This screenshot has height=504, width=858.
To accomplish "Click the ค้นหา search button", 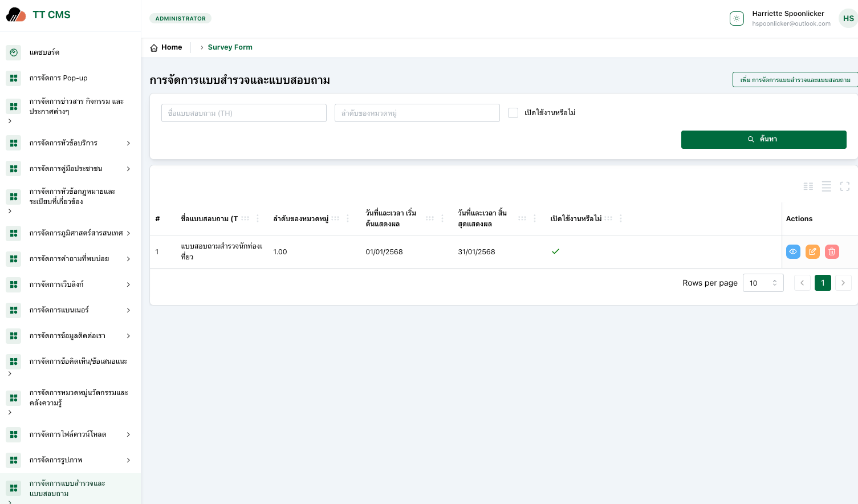I will pos(763,140).
